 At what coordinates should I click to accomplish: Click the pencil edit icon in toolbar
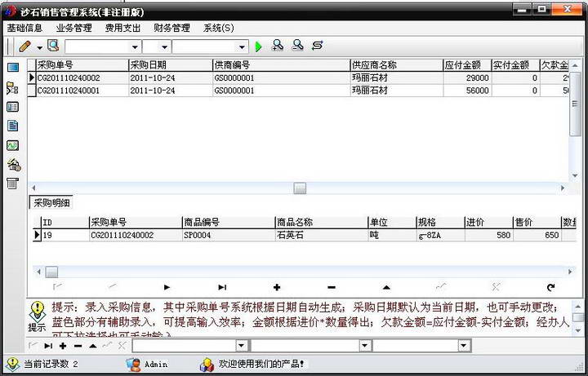coord(24,46)
